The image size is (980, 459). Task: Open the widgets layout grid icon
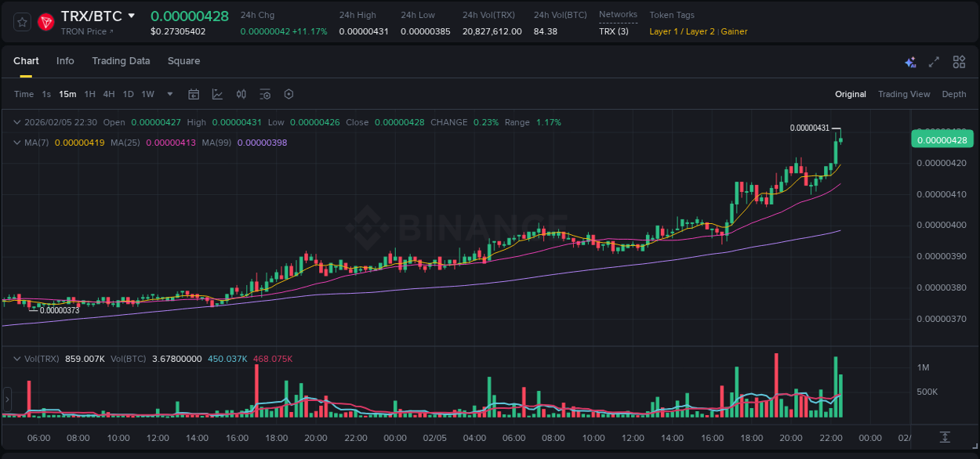click(x=958, y=61)
